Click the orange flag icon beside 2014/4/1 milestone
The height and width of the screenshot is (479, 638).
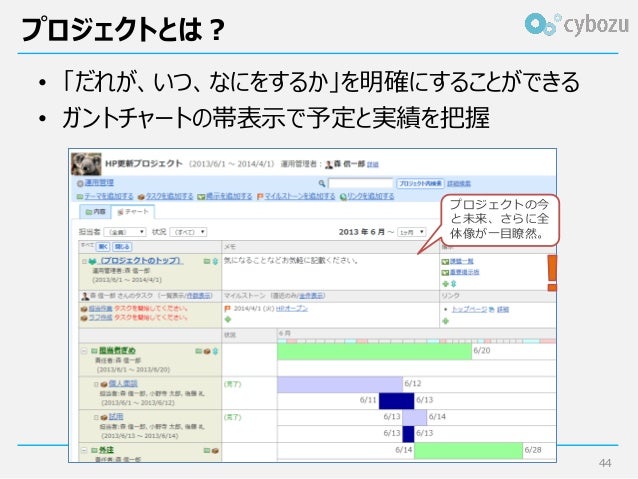pos(228,309)
